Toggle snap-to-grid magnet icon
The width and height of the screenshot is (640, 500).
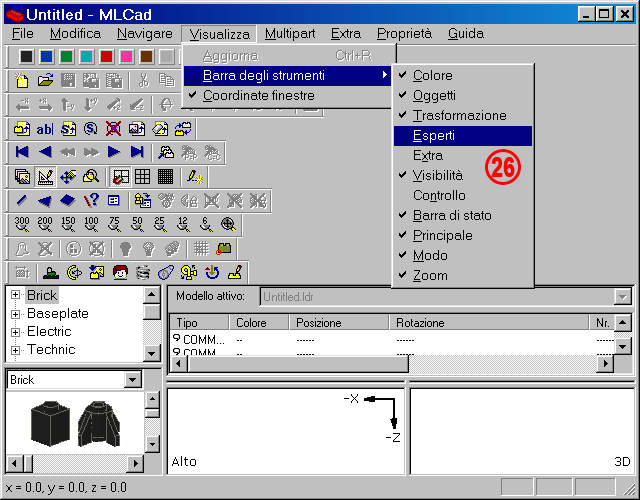click(120, 177)
